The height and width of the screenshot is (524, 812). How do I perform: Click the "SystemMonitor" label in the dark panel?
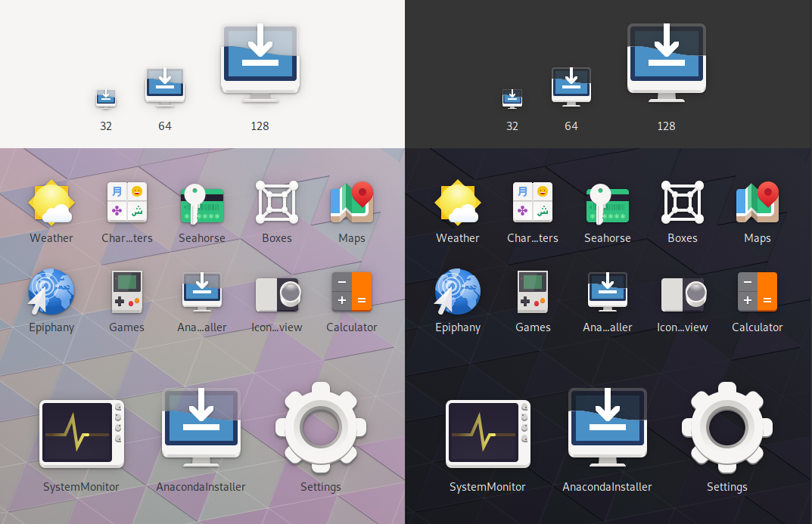(488, 487)
